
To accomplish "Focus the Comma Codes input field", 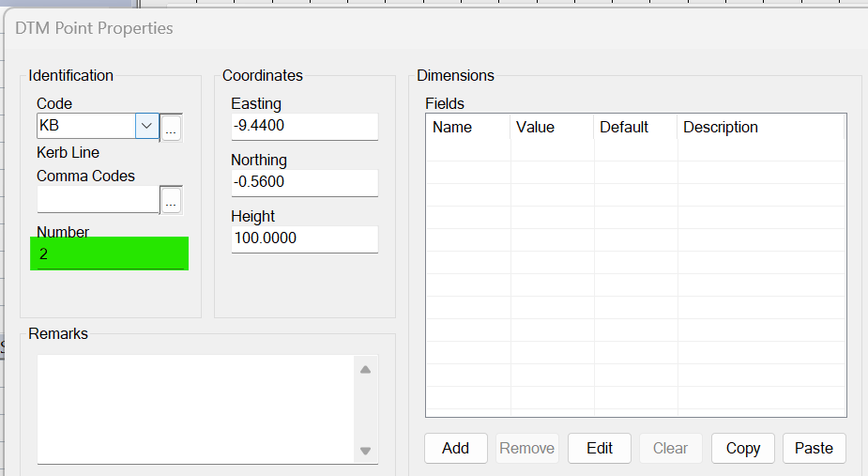I will pyautogui.click(x=98, y=199).
